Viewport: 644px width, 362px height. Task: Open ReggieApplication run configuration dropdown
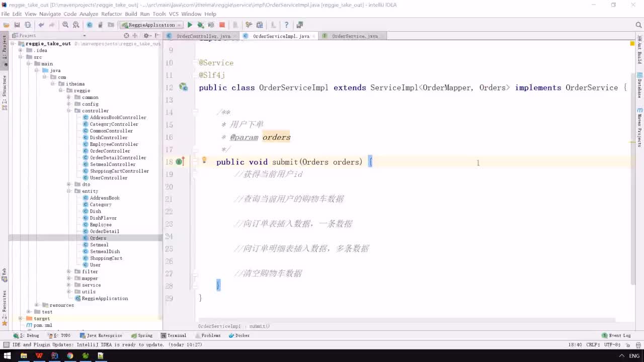[x=151, y=25]
